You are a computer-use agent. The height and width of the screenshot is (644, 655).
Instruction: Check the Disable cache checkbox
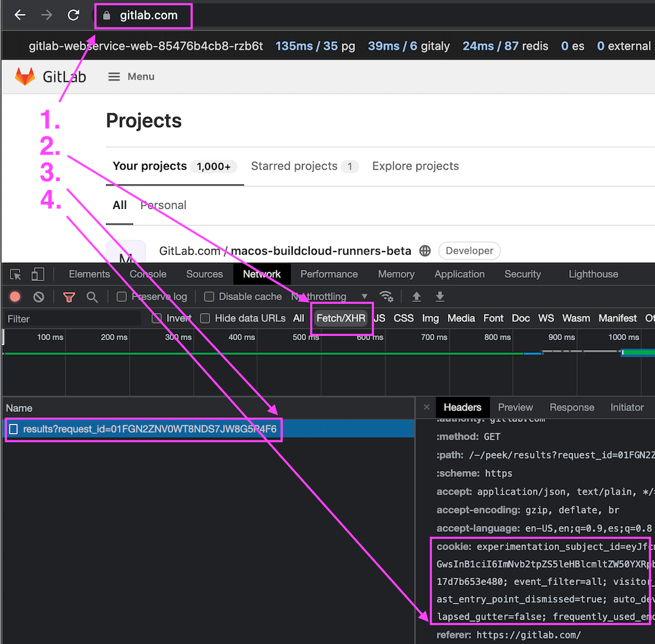(208, 296)
